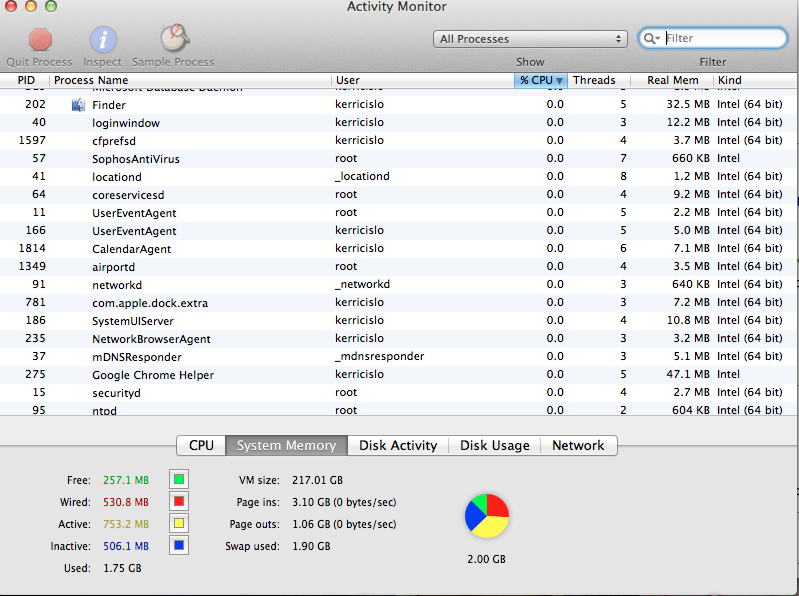Viewport: 799px width, 596px height.
Task: Select the Finder process icon
Action: (78, 105)
